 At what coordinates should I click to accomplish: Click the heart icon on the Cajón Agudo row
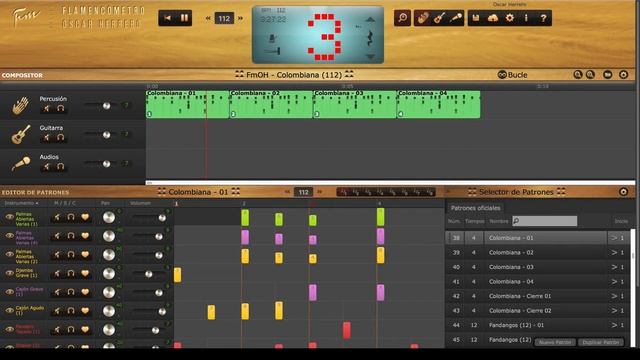[x=85, y=311]
